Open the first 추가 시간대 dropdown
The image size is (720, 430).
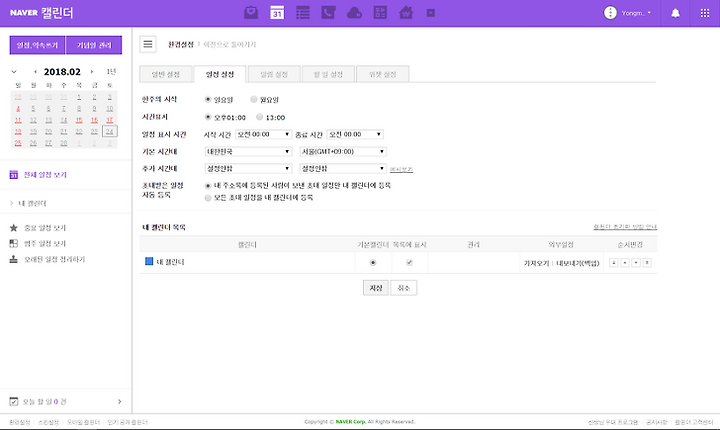coord(248,169)
